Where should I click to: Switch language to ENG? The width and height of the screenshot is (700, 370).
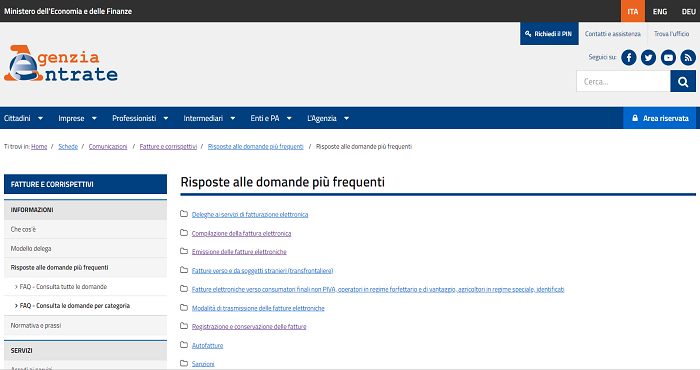(660, 11)
